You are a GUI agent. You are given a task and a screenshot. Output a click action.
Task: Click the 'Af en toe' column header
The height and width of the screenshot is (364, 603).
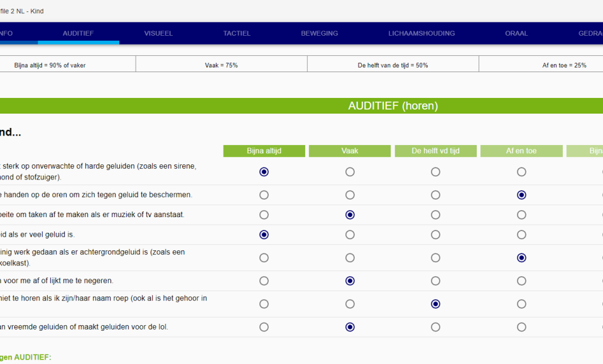(521, 151)
